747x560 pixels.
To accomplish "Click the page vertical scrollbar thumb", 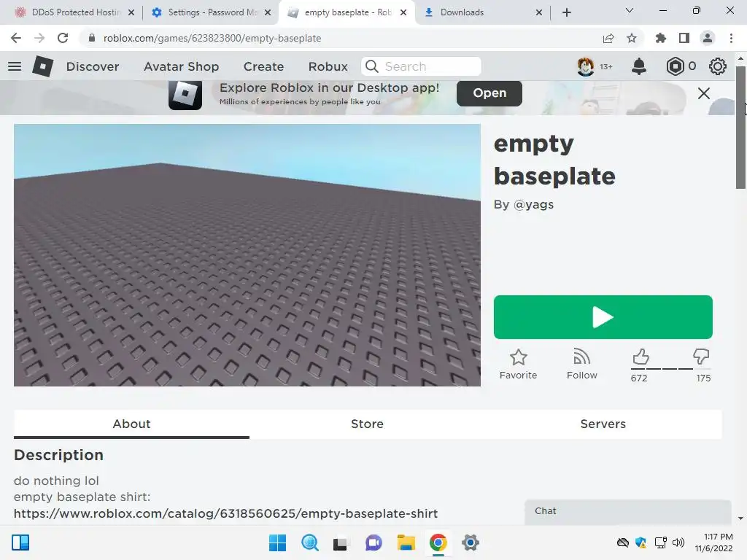I will (x=740, y=128).
